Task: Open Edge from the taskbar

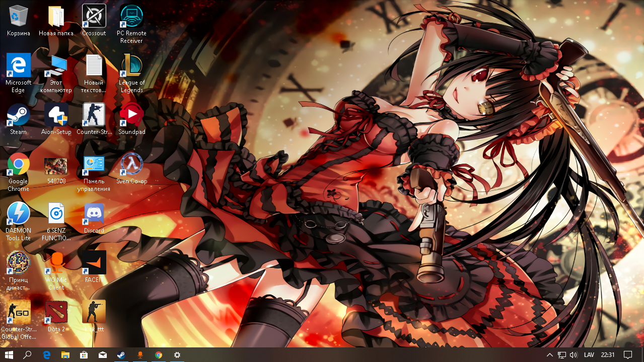Action: [x=47, y=355]
